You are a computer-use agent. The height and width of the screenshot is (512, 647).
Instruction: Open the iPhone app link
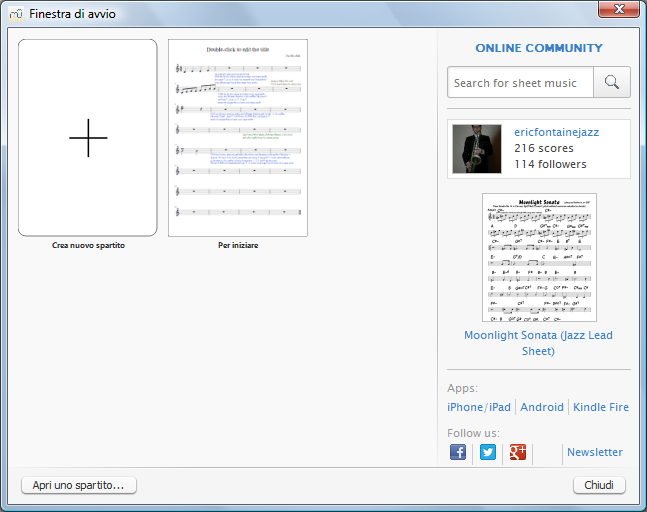(x=464, y=408)
